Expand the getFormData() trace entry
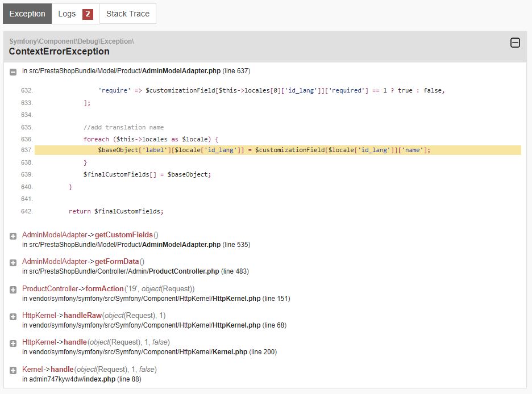 13,263
